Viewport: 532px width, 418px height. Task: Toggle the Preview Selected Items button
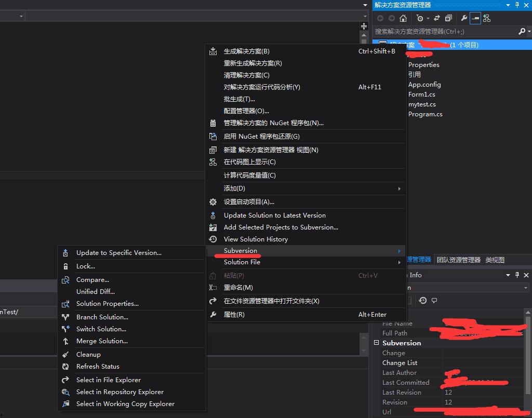tap(475, 18)
